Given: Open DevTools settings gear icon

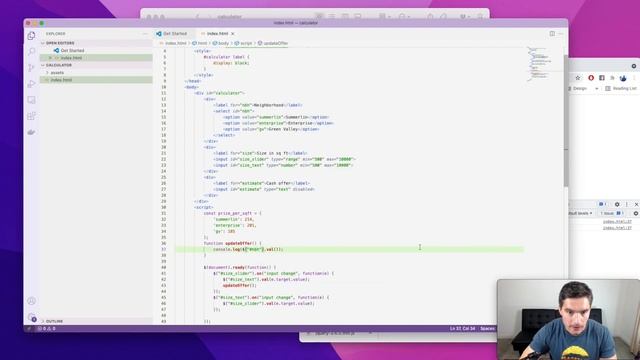Looking at the screenshot, I should pos(617,204).
